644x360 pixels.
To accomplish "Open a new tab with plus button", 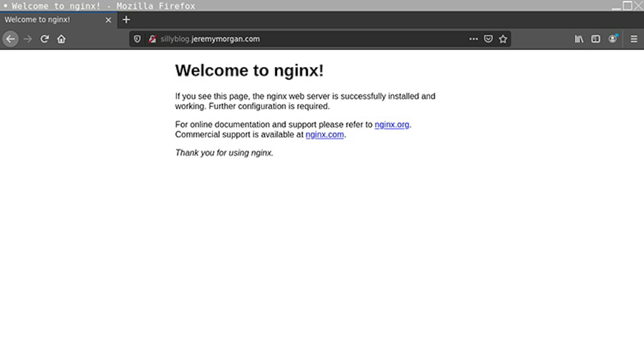I will pos(126,20).
